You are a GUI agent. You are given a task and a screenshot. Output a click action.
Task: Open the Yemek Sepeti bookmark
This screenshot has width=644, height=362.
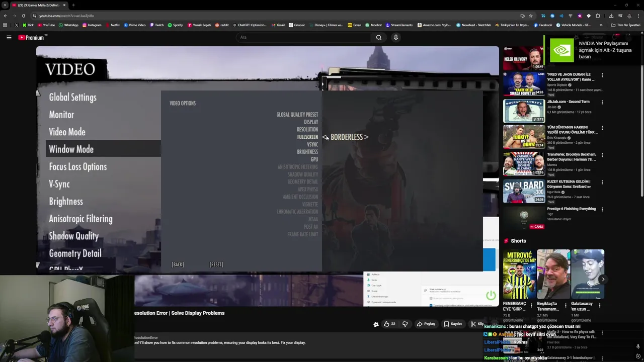click(x=199, y=25)
